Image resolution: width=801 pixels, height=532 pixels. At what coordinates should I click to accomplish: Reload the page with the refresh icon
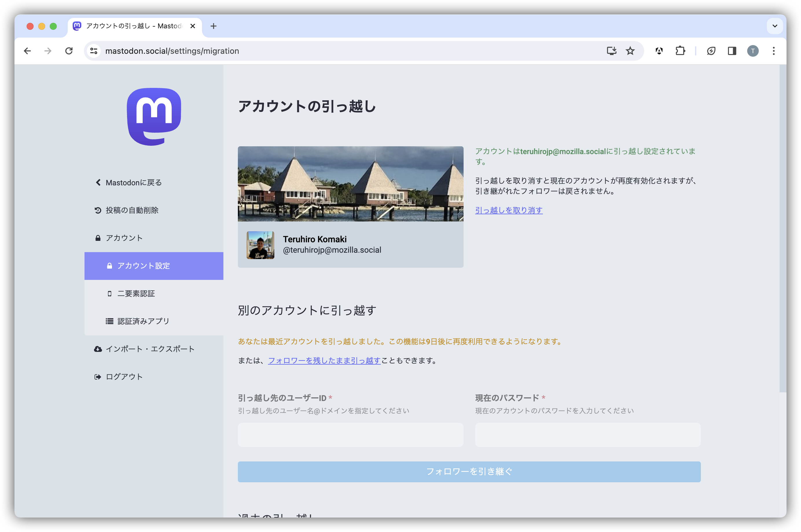pos(69,51)
